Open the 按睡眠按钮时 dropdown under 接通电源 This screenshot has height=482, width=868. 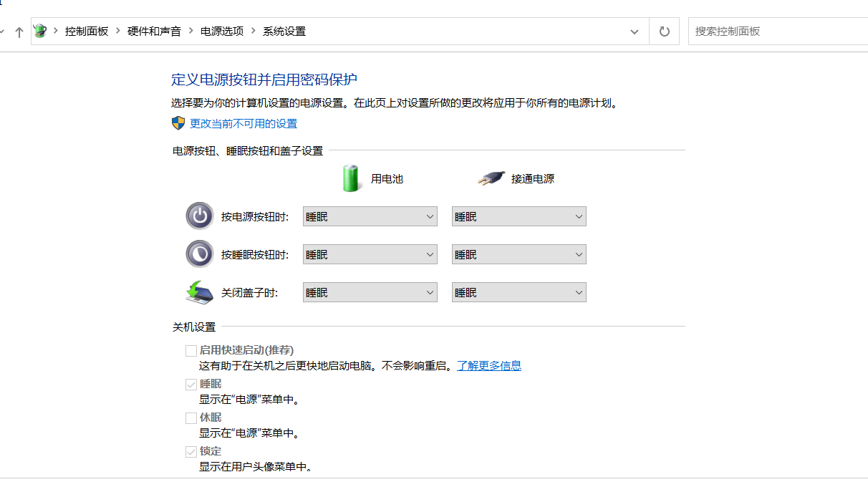(519, 254)
